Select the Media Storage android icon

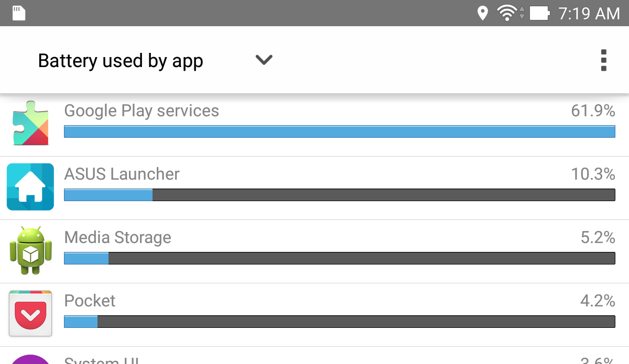click(x=30, y=250)
